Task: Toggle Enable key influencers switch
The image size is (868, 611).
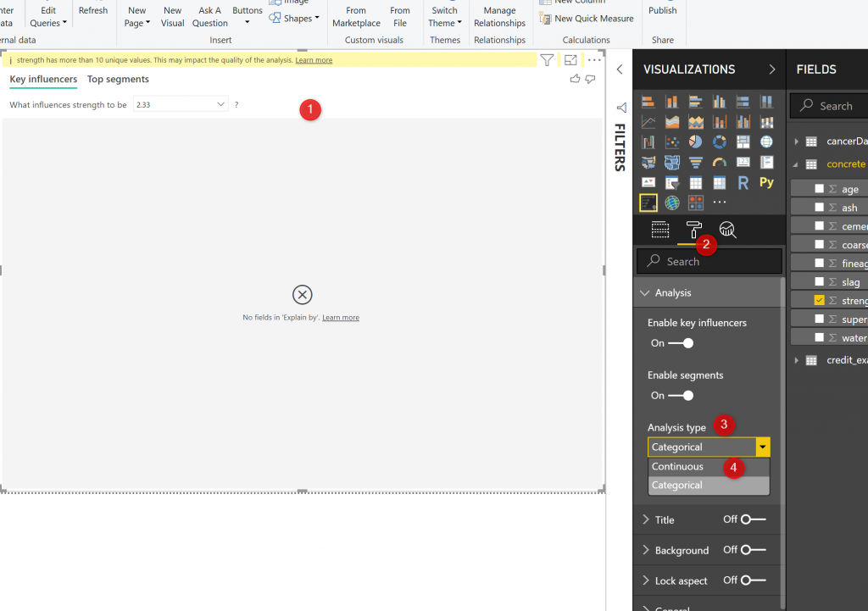Action: coord(680,343)
